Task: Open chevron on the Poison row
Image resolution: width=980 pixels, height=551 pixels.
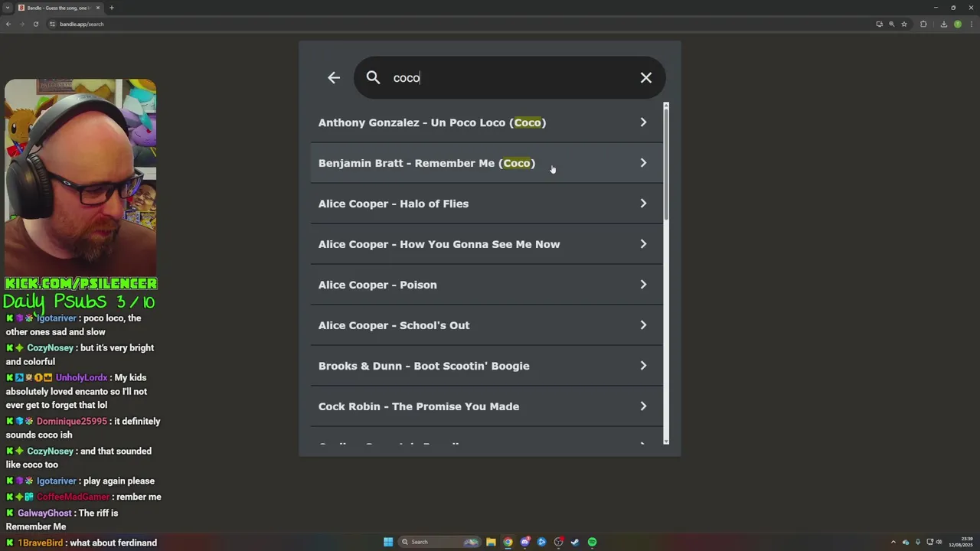Action: tap(643, 285)
